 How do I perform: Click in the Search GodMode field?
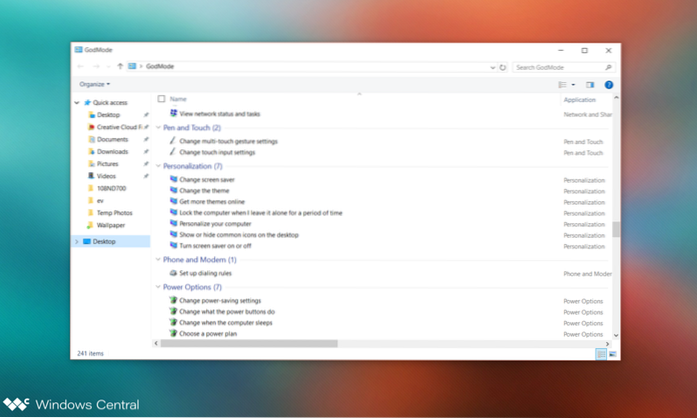coord(562,67)
